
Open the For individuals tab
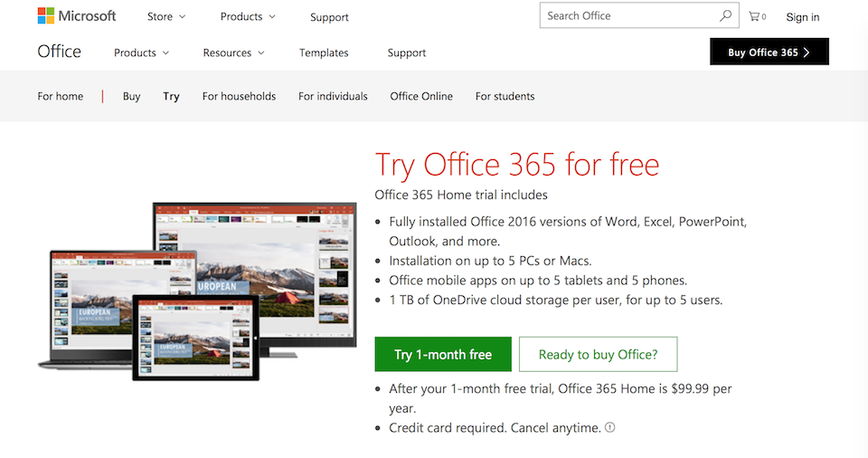click(x=333, y=96)
